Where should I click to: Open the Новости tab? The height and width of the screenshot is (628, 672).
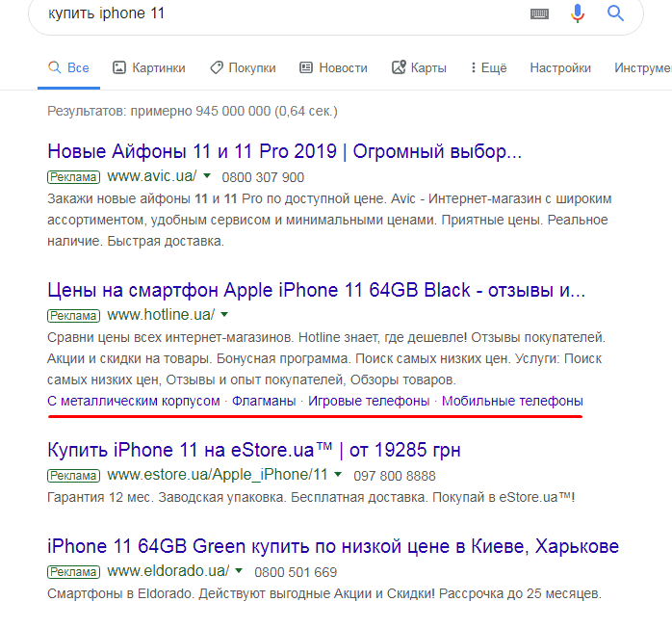click(x=333, y=67)
